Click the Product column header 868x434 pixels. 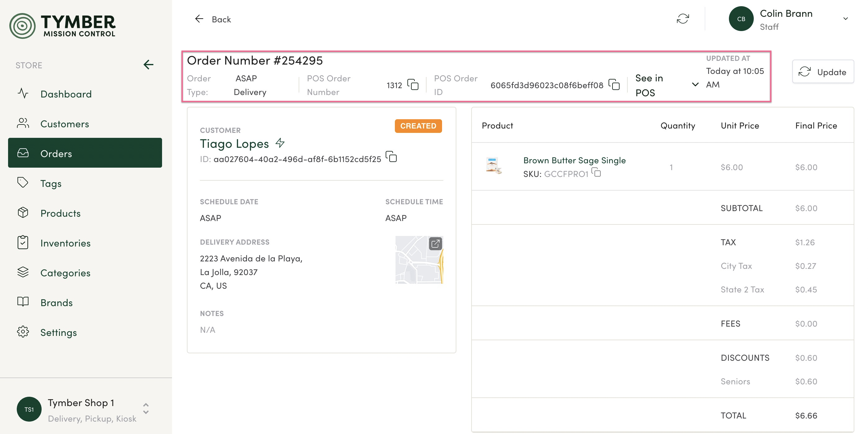point(497,126)
